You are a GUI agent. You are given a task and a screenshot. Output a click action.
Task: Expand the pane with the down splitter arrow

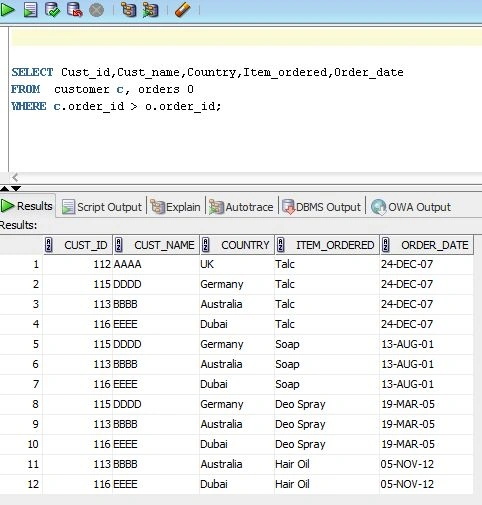tap(16, 189)
